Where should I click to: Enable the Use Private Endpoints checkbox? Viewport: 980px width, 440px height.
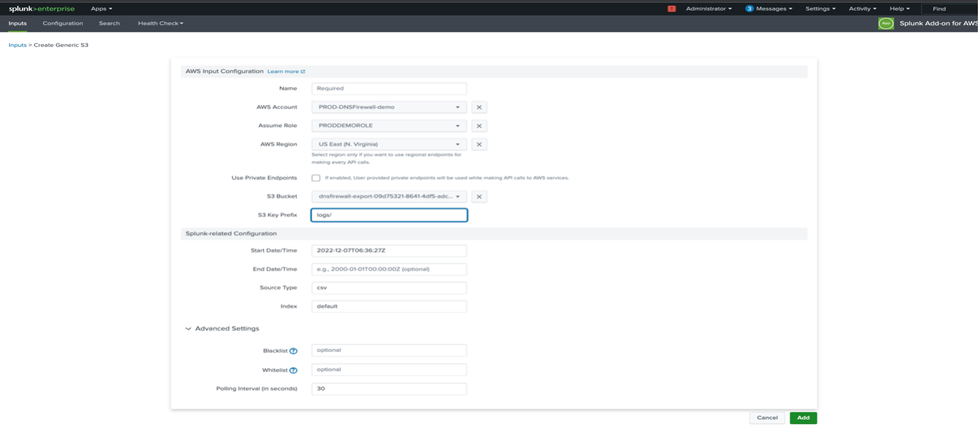[x=316, y=178]
